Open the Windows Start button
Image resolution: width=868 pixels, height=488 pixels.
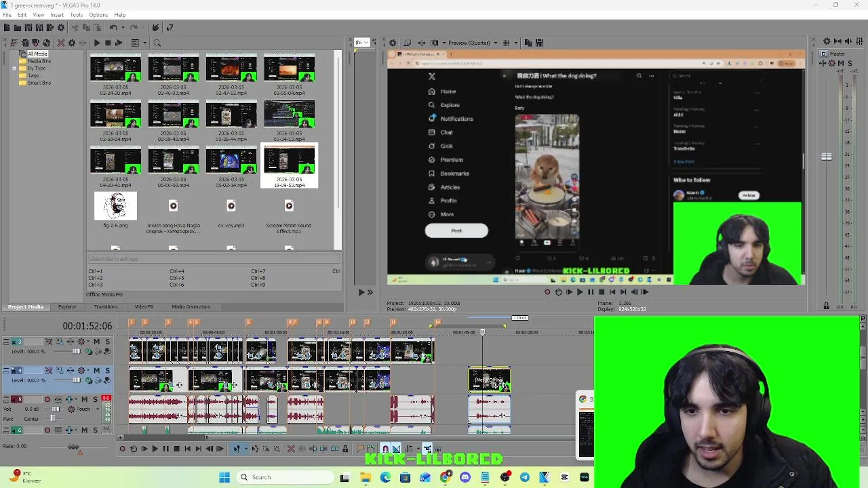[x=224, y=477]
